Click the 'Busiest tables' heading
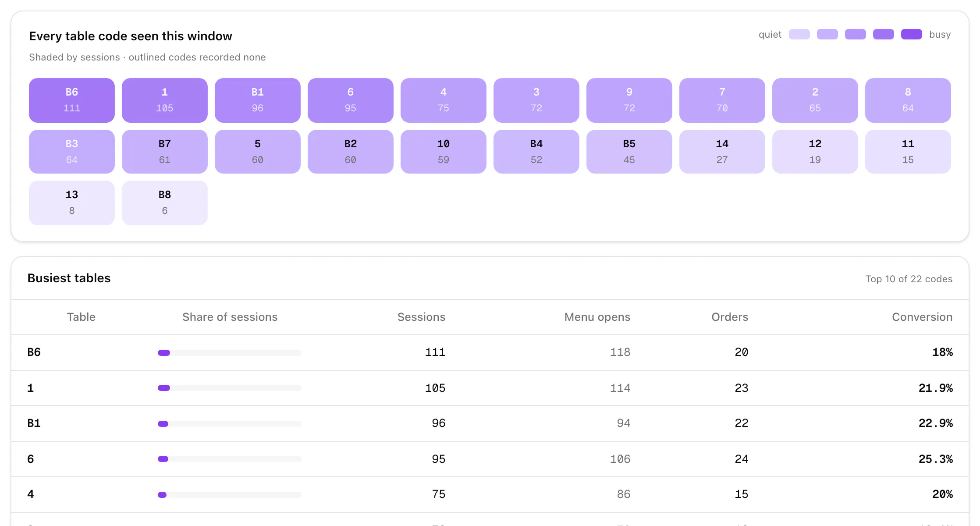The height and width of the screenshot is (526, 980). tap(69, 278)
